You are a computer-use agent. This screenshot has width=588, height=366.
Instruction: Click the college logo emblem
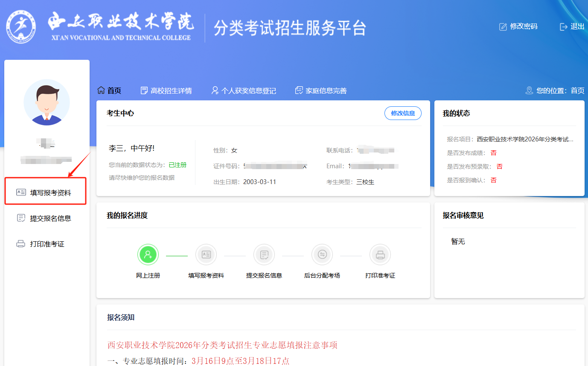[21, 27]
